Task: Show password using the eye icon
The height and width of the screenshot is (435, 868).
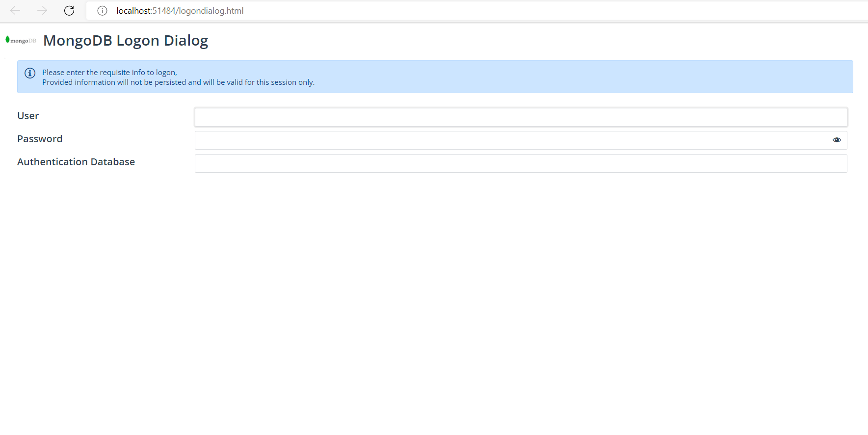Action: click(837, 140)
